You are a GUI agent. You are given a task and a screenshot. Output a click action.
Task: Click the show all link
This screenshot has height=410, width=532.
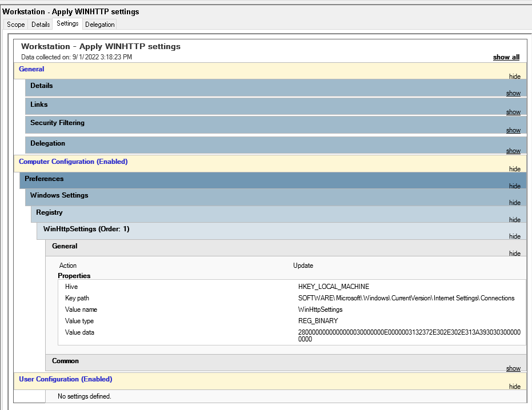[506, 57]
